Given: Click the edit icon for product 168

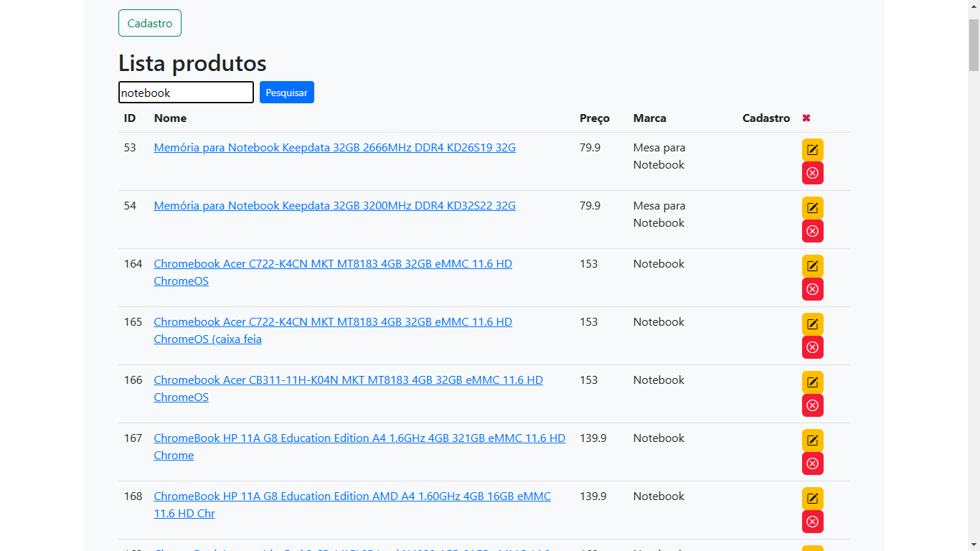Looking at the screenshot, I should click(x=812, y=498).
